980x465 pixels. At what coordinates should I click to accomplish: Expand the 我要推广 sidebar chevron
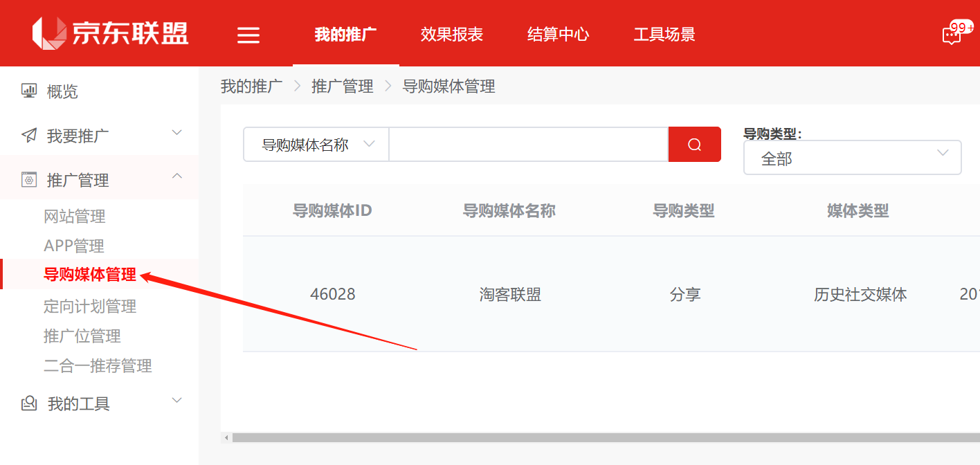(177, 132)
